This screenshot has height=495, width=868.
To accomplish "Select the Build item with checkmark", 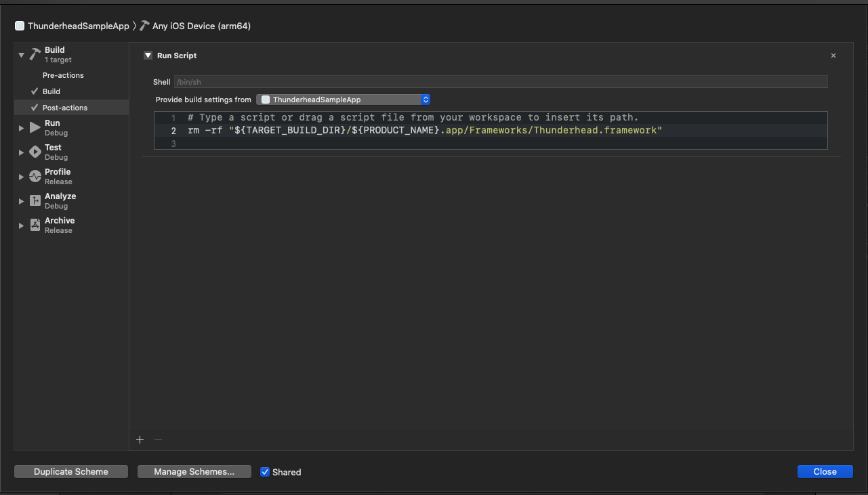I will tap(51, 91).
